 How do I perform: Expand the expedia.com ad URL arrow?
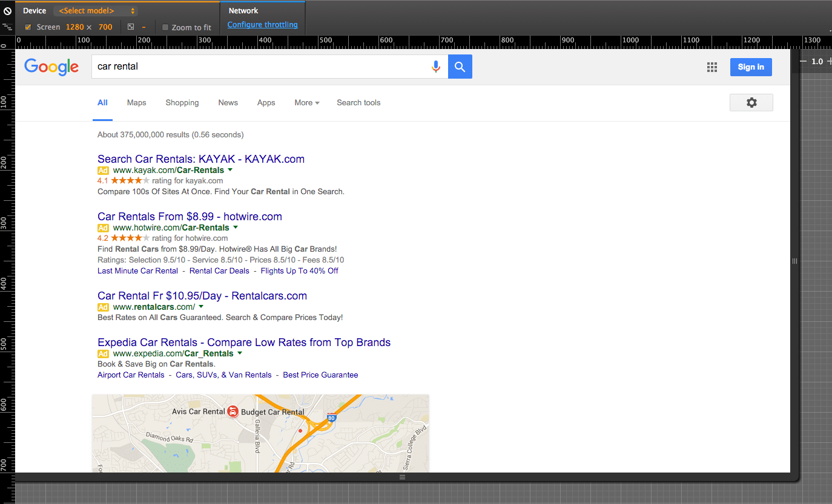coord(240,353)
